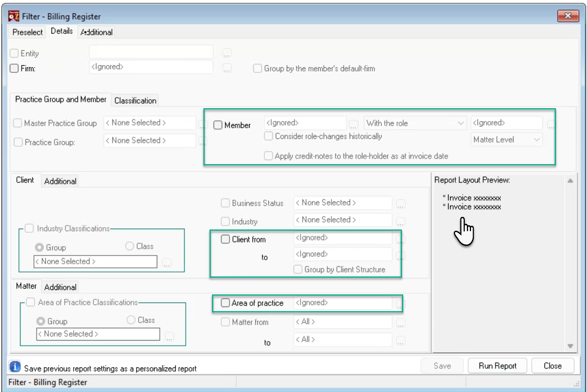
Task: Open the Entity lookup ellipsis button
Action: (227, 53)
